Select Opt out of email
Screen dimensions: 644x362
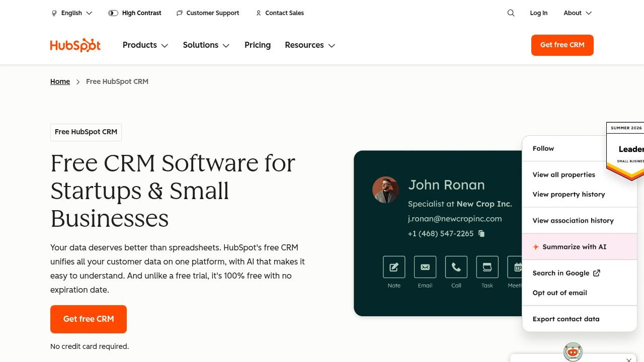[560, 293]
